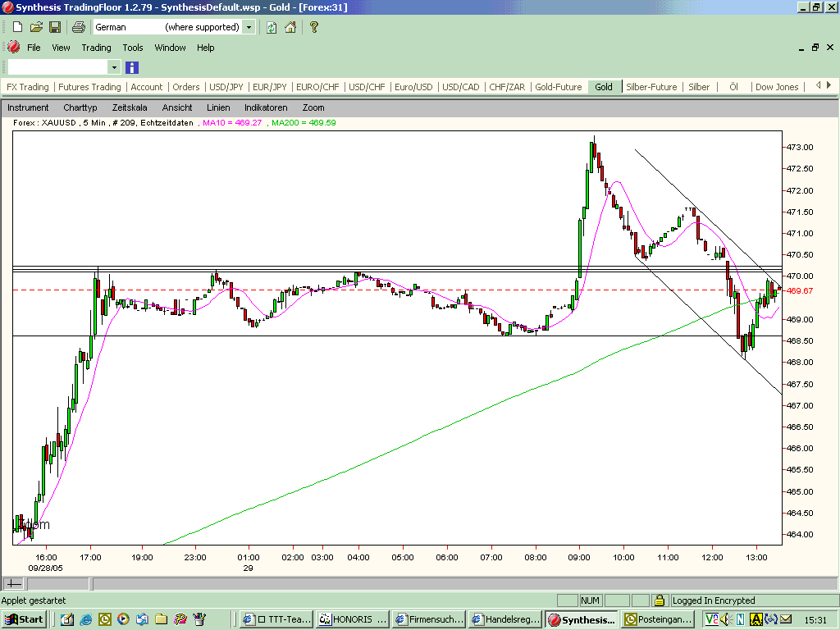Open Internet Explorer from quick launch
Image resolution: width=840 pixels, height=630 pixels.
pos(85,620)
